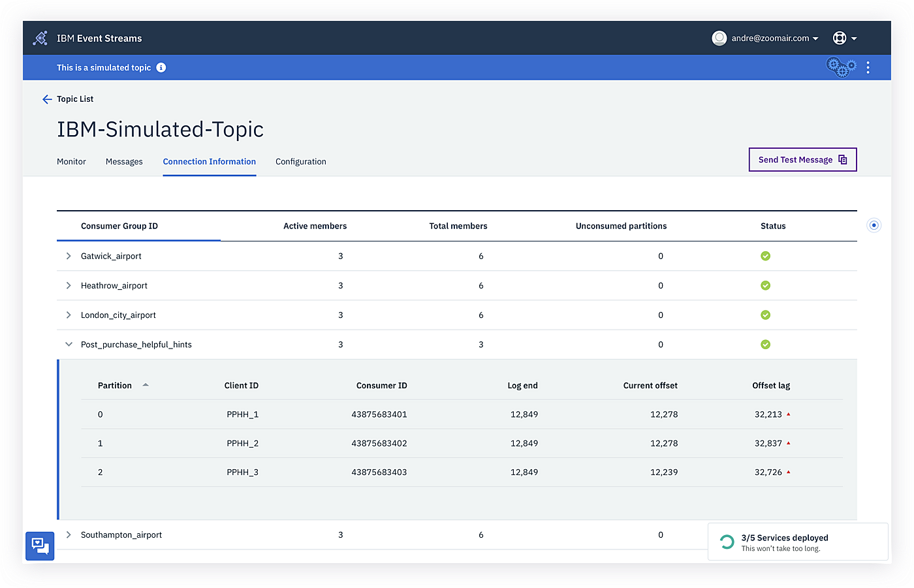Click the info icon beside simulated topic
This screenshot has width=914, height=588.
point(161,68)
